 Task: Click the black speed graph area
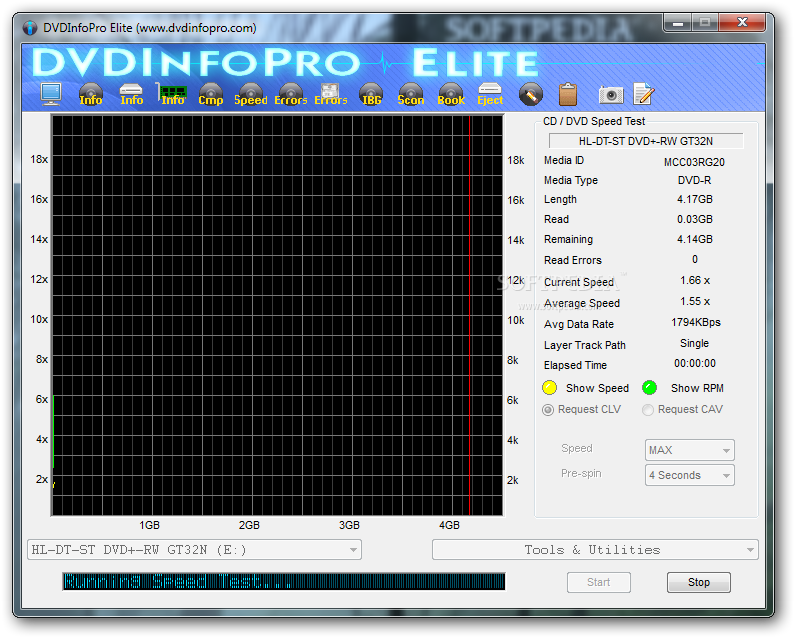(277, 315)
